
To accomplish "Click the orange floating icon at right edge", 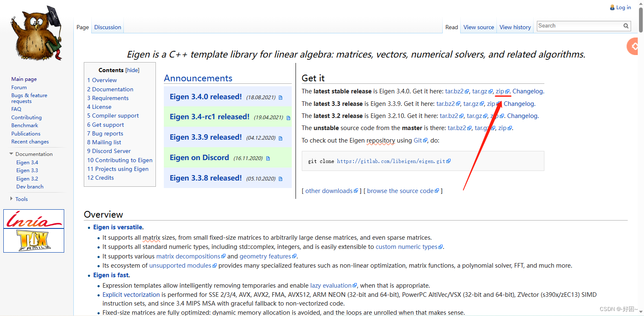I will point(633,46).
